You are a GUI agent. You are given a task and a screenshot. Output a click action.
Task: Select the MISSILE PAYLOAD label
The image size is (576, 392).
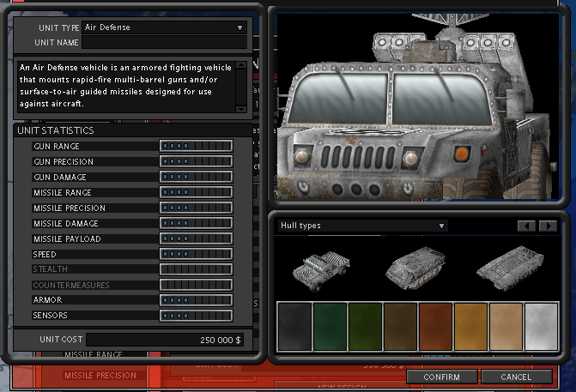(67, 239)
